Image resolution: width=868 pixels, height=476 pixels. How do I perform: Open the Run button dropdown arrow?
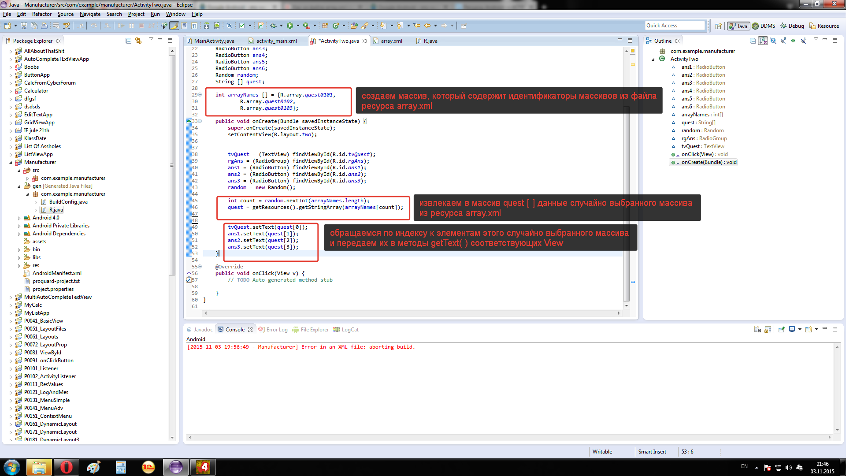[298, 26]
